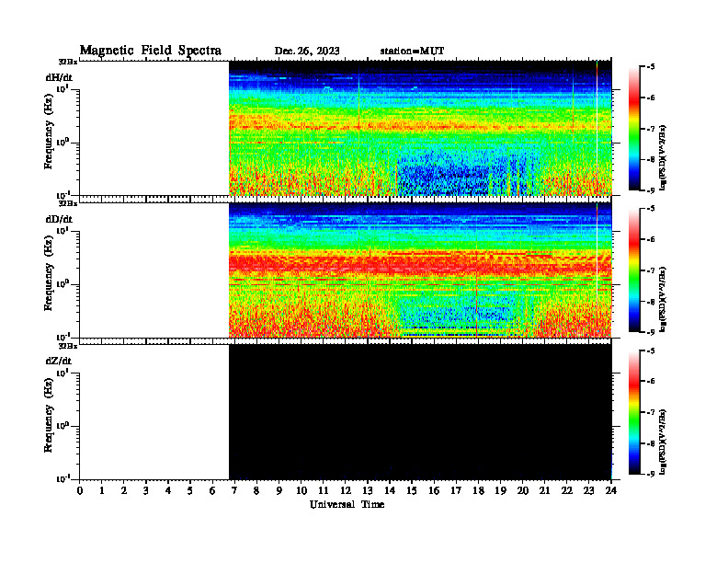Click hour tick label "24" on time axis

point(611,491)
